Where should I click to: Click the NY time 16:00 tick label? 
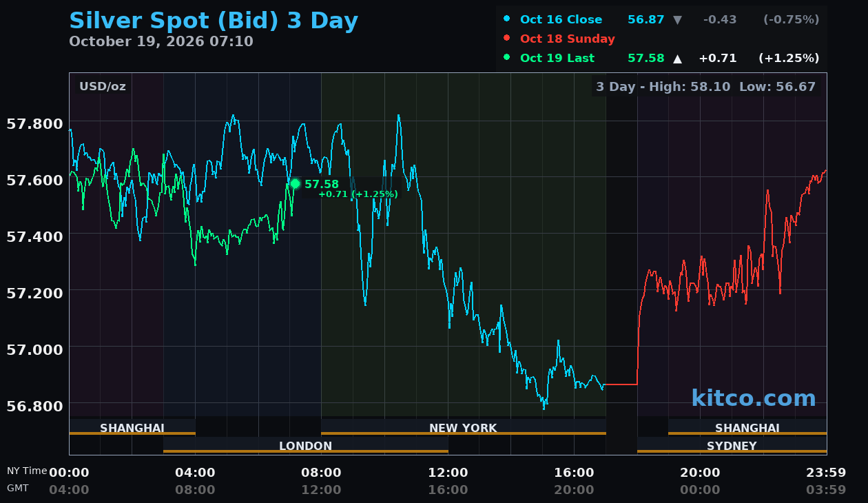[x=574, y=473]
